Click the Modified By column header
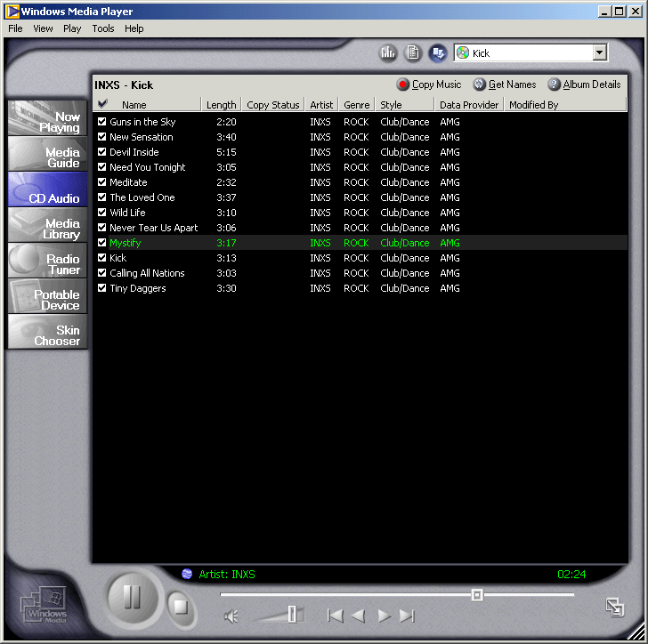 tap(565, 105)
